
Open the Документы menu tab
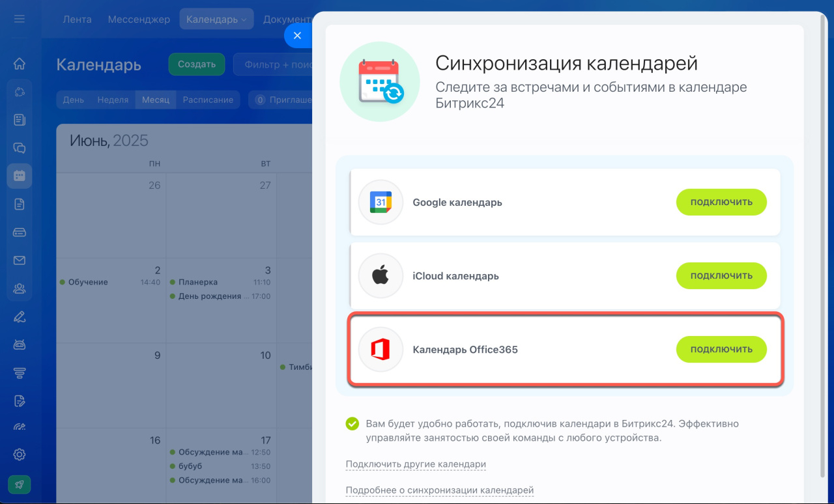point(287,20)
